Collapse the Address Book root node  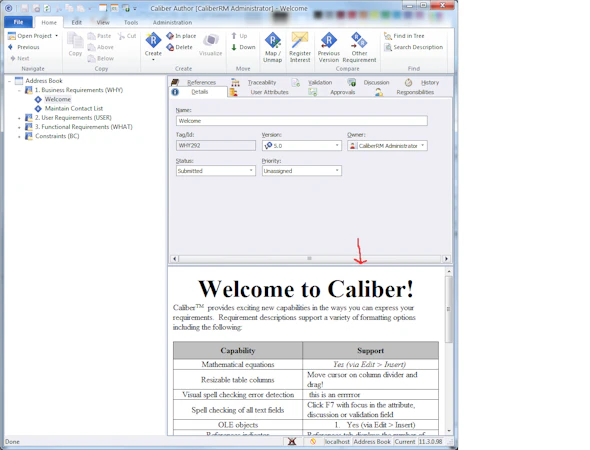pyautogui.click(x=9, y=81)
